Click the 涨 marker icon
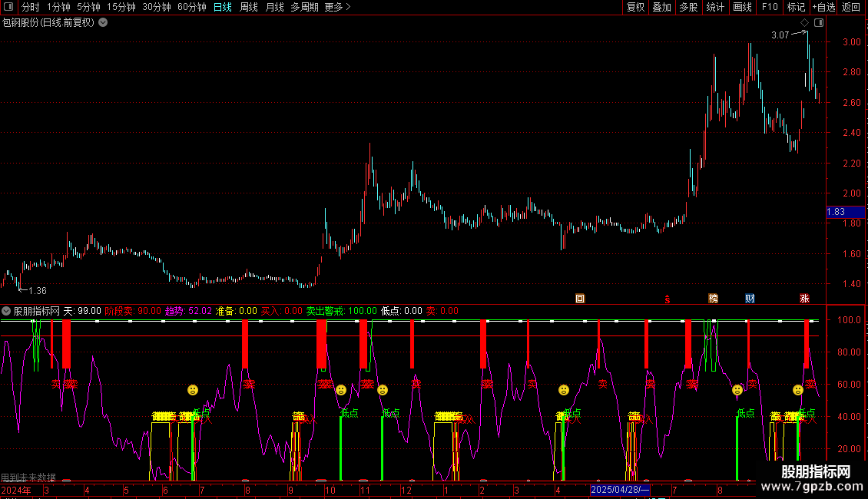Image resolution: width=868 pixels, height=499 pixels. [804, 298]
